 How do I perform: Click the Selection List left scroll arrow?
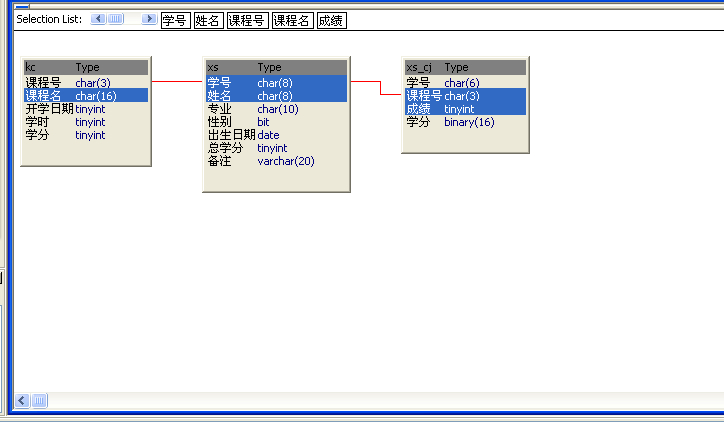[x=98, y=19]
